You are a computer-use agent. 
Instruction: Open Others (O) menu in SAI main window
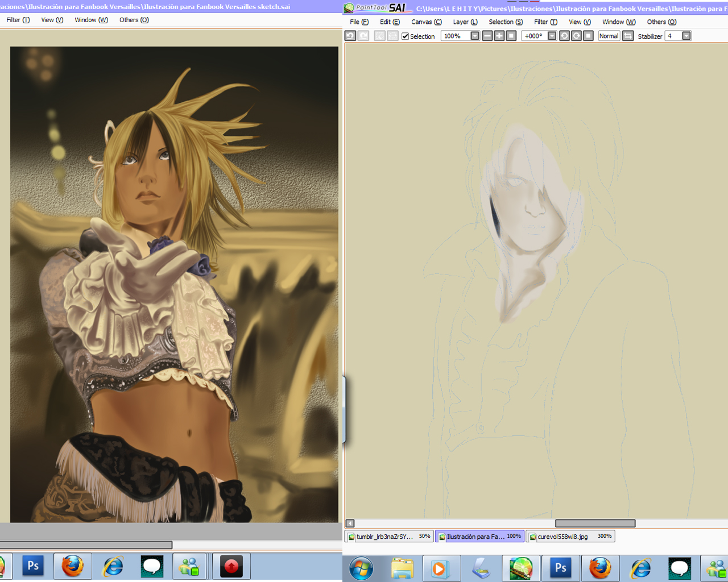point(661,22)
